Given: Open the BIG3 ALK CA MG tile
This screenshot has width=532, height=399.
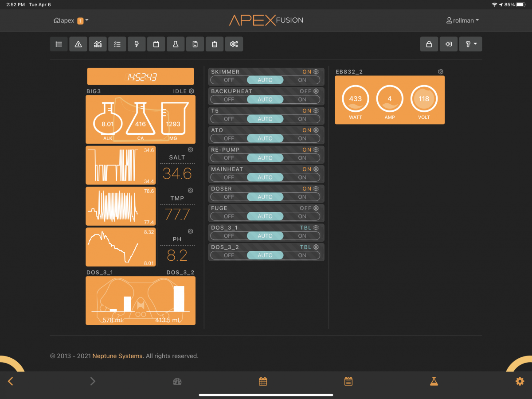Looking at the screenshot, I should coord(141,120).
